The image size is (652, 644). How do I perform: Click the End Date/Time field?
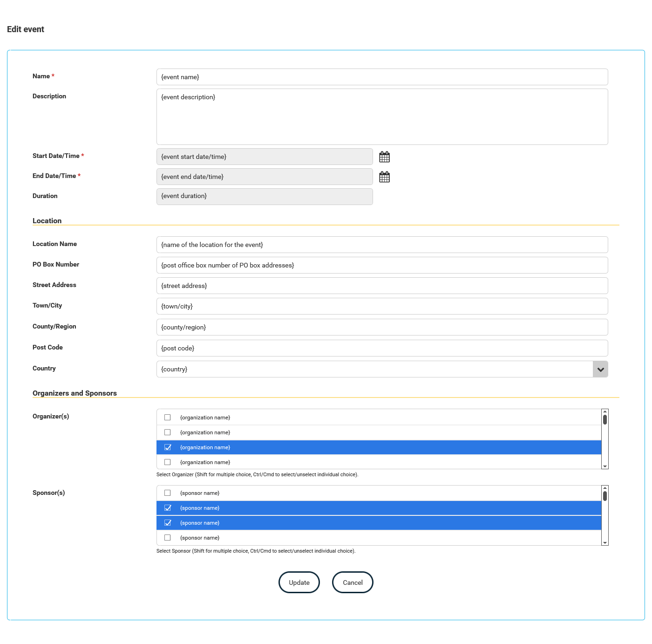[265, 177]
